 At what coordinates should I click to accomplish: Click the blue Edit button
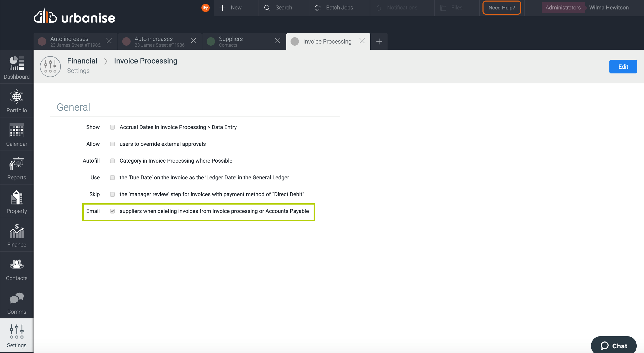623,67
